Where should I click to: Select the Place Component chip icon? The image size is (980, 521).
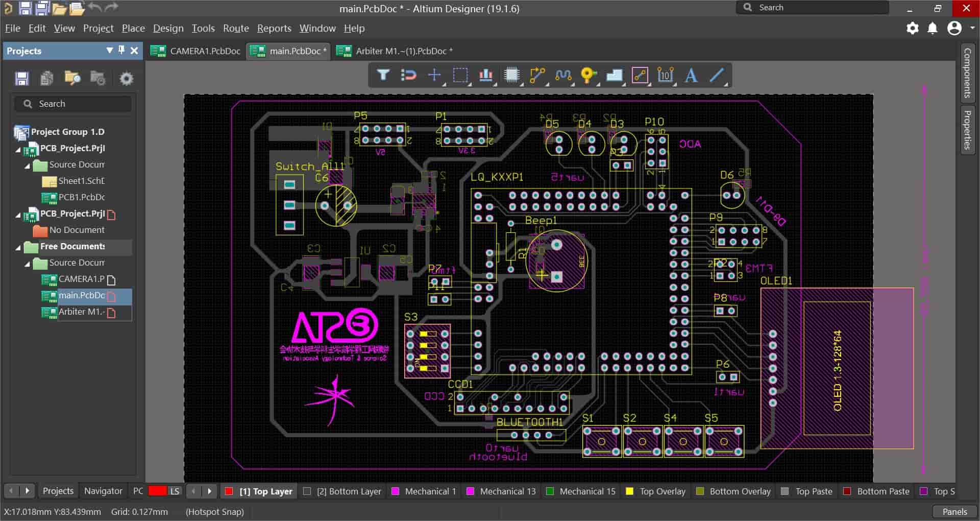point(511,76)
